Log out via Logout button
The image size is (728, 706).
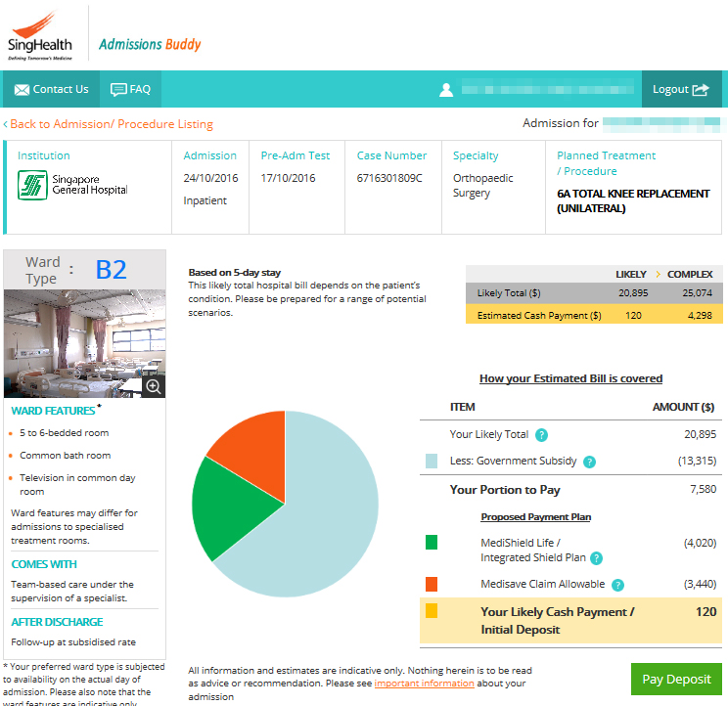point(681,89)
